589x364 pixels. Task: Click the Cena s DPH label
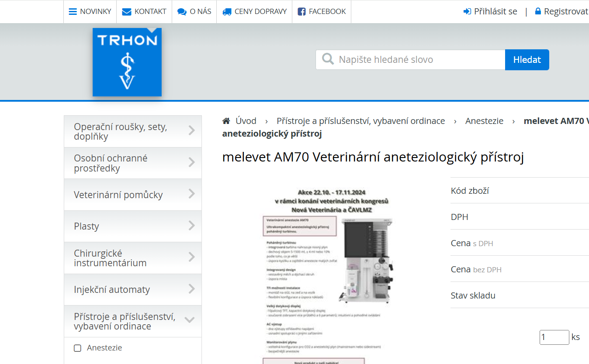click(472, 243)
